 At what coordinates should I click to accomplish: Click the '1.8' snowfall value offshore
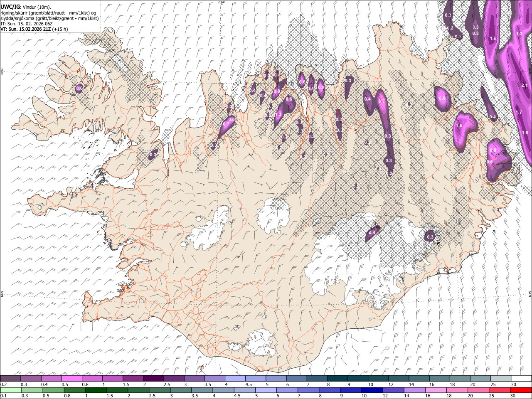coord(525,133)
